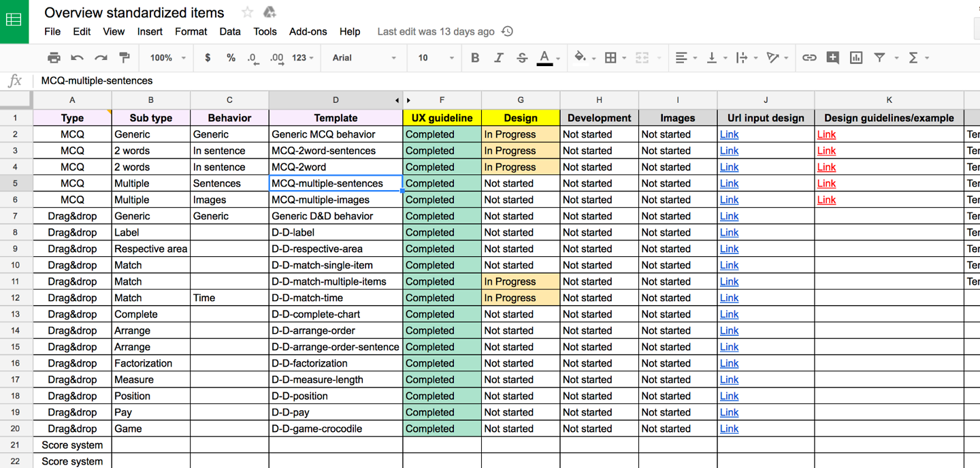The image size is (980, 468).
Task: Open the blue Link in row 20
Action: (x=729, y=429)
